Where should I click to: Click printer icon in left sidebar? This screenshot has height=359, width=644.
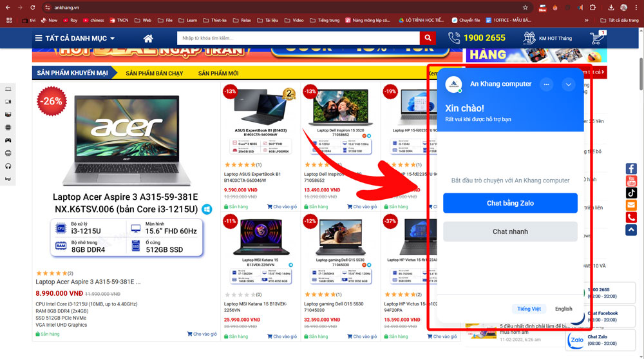tap(8, 153)
